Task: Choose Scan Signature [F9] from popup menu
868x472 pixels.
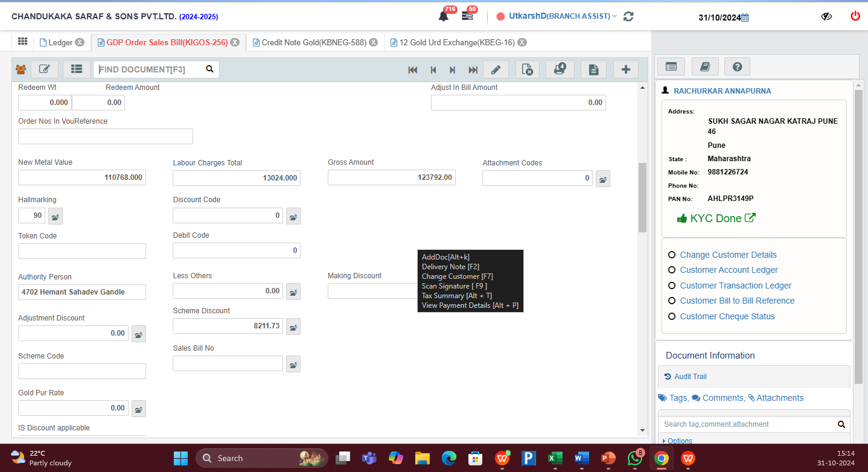Action: [455, 286]
